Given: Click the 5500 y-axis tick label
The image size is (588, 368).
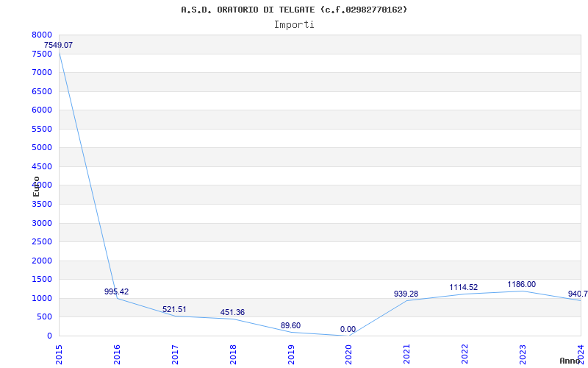Looking at the screenshot, I should (42, 129).
